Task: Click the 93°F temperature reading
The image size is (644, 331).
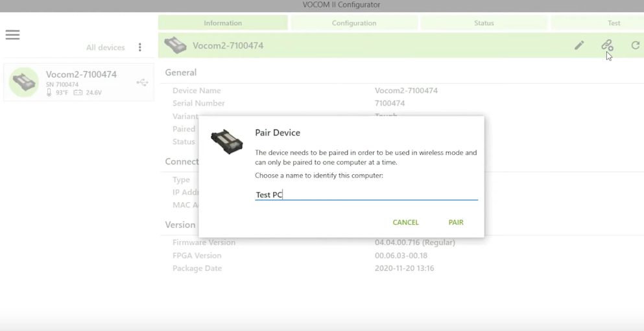Action: coord(62,93)
